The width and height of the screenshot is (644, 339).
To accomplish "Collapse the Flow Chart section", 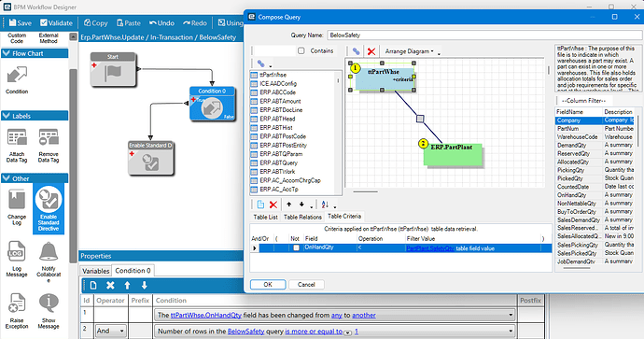I will [x=6, y=53].
